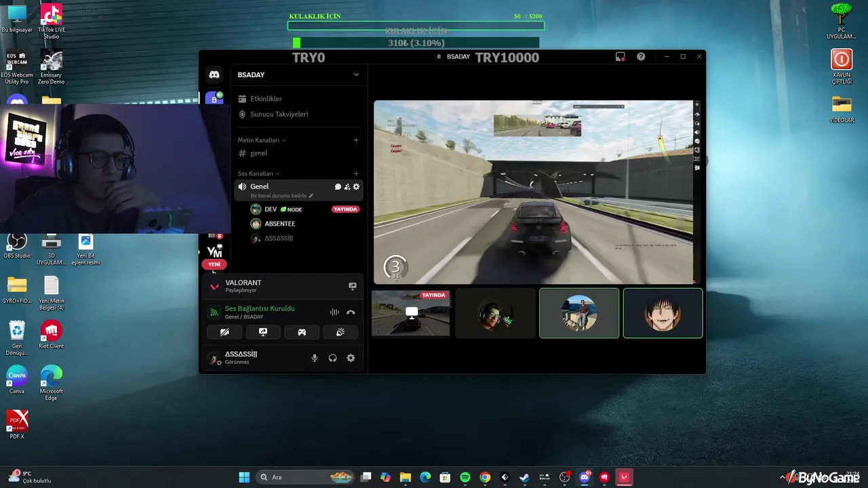Open KAVUN ÇİFTLİĞİ desktop shortcut
This screenshot has height=488, width=868.
842,66
